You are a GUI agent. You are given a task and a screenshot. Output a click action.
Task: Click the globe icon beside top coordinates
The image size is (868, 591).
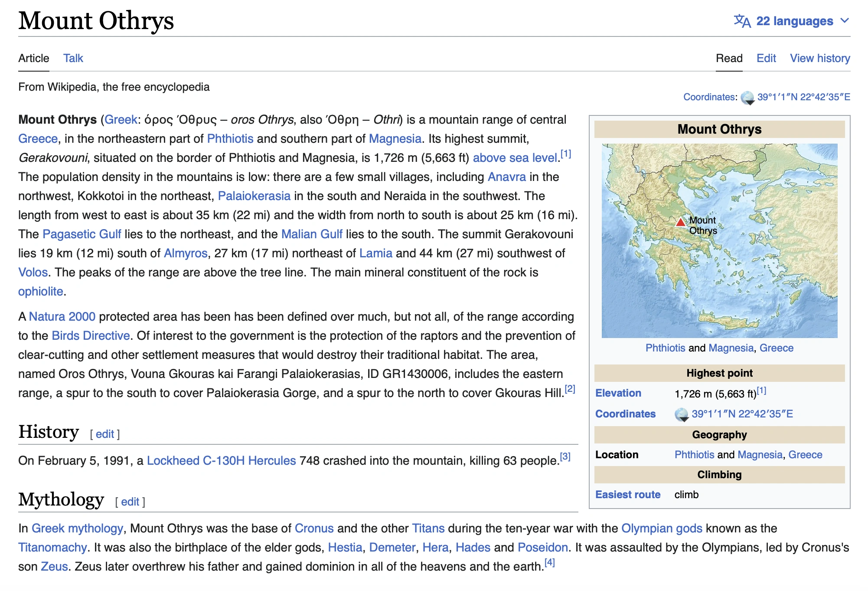748,97
